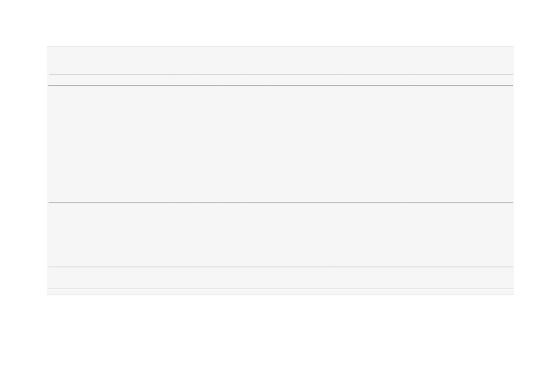555x392 pixels.
Task: Select the thin row beneath the header
Action: [x=280, y=80]
